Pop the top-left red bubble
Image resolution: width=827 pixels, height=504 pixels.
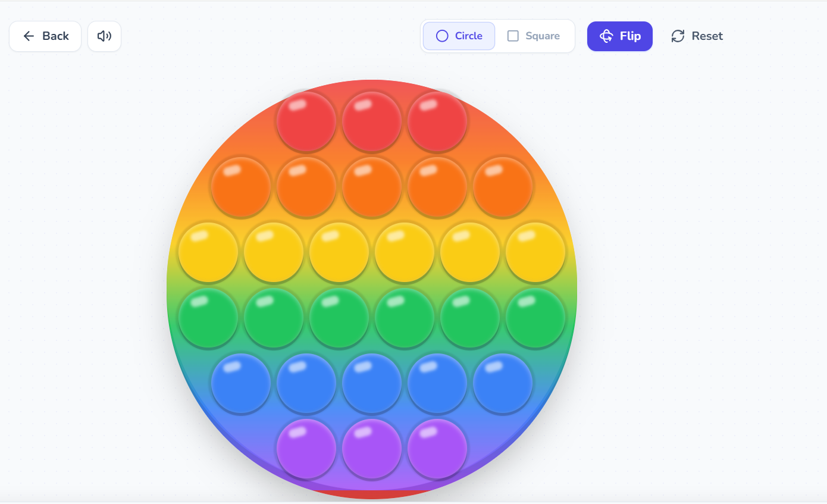click(306, 121)
